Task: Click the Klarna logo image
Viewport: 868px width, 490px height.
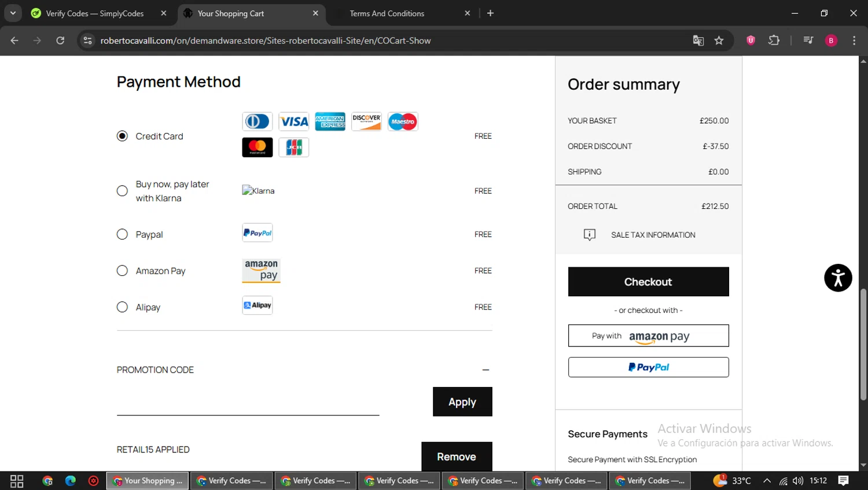Action: click(x=259, y=190)
